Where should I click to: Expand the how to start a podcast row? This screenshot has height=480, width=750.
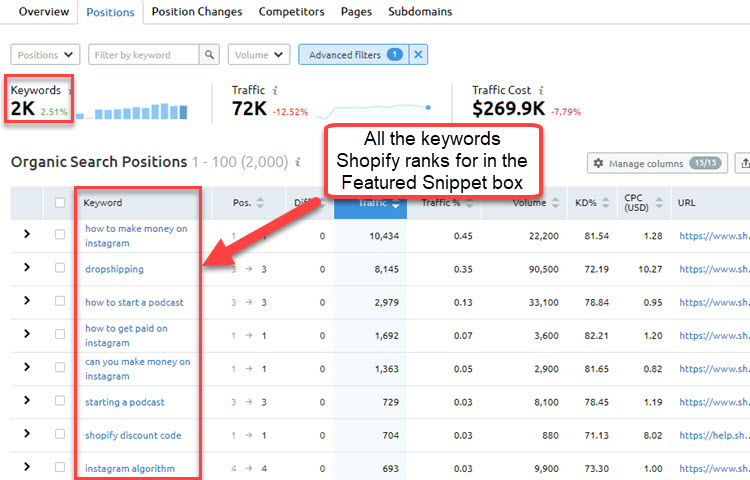coord(27,302)
